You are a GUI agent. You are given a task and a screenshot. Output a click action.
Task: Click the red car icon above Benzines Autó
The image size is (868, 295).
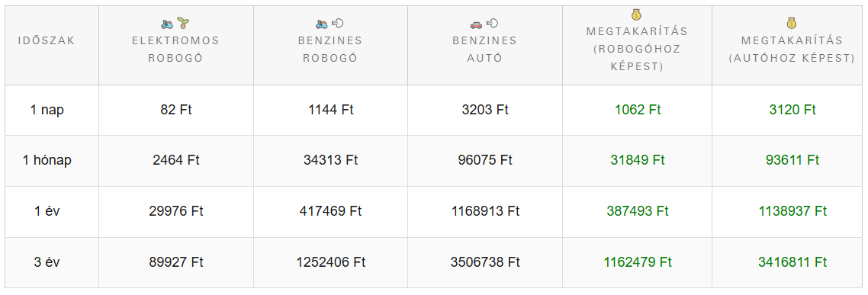pyautogui.click(x=476, y=23)
